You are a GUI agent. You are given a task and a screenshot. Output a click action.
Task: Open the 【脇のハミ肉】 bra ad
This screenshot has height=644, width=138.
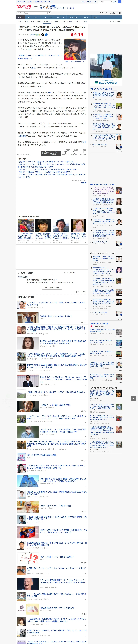[x=57, y=557]
